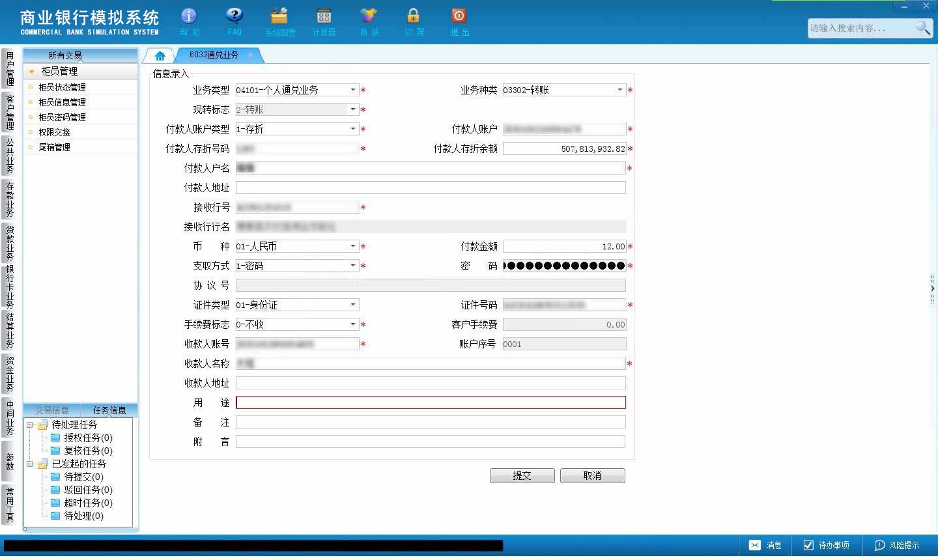This screenshot has width=938, height=560.
Task: Open 超时任务(0) folder
Action: click(82, 503)
